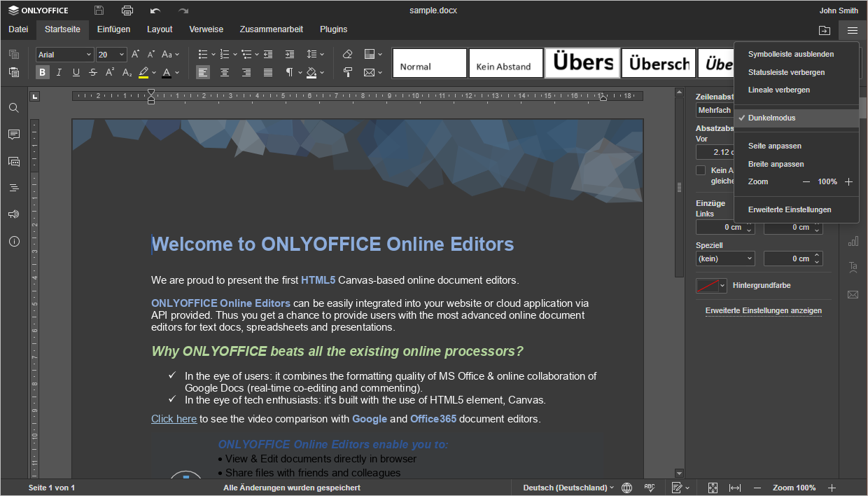This screenshot has height=496, width=868.
Task: Justify the paragraph text
Action: [268, 72]
